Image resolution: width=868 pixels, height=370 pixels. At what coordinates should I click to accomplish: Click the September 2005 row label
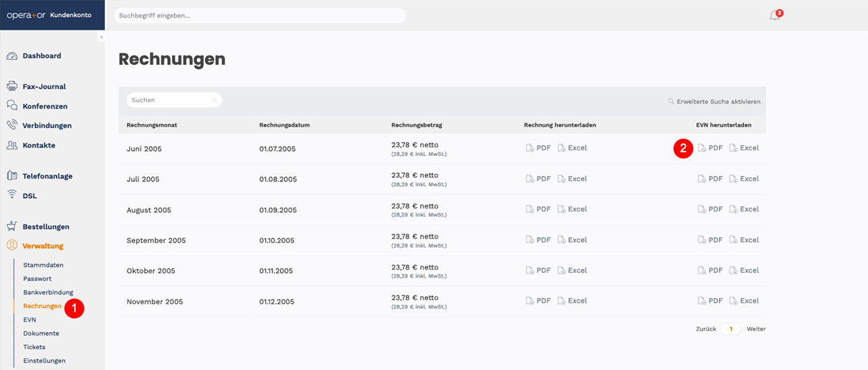(156, 241)
